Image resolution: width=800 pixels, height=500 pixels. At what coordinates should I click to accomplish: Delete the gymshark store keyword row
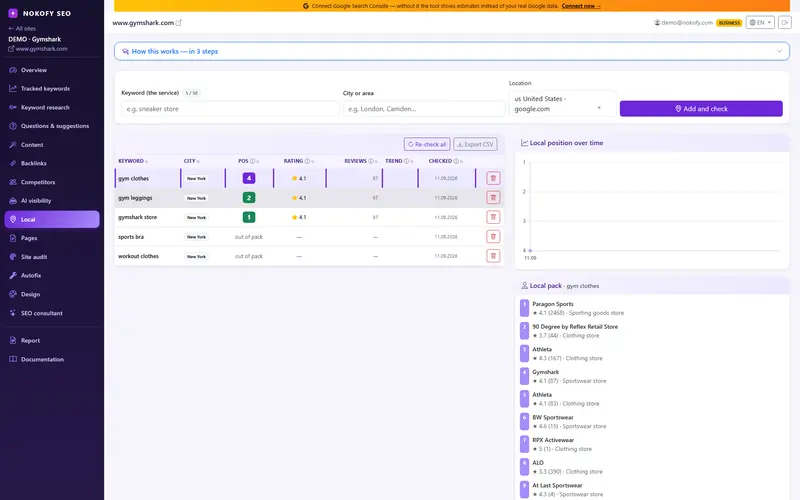click(x=493, y=217)
